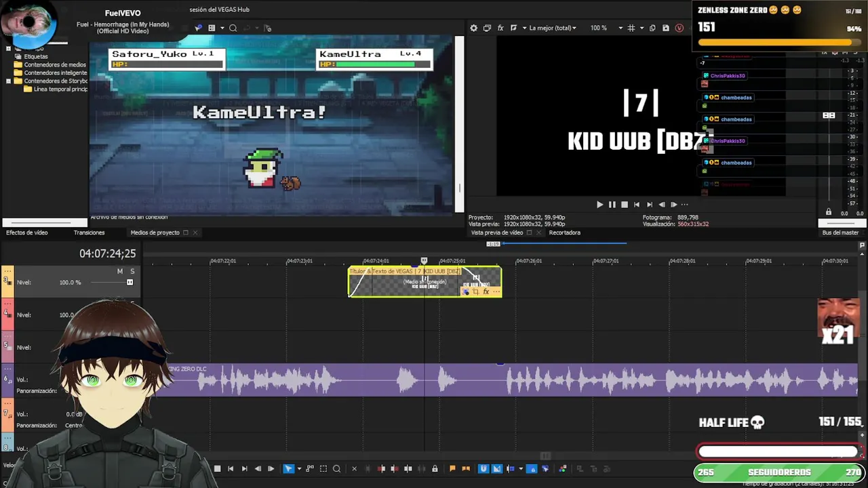Open the event fx icon on title clip
The image size is (868, 488).
pos(486,291)
